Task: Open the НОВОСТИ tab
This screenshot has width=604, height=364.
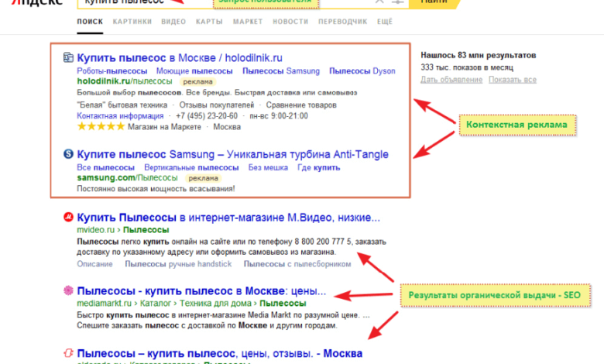Action: pyautogui.click(x=290, y=22)
